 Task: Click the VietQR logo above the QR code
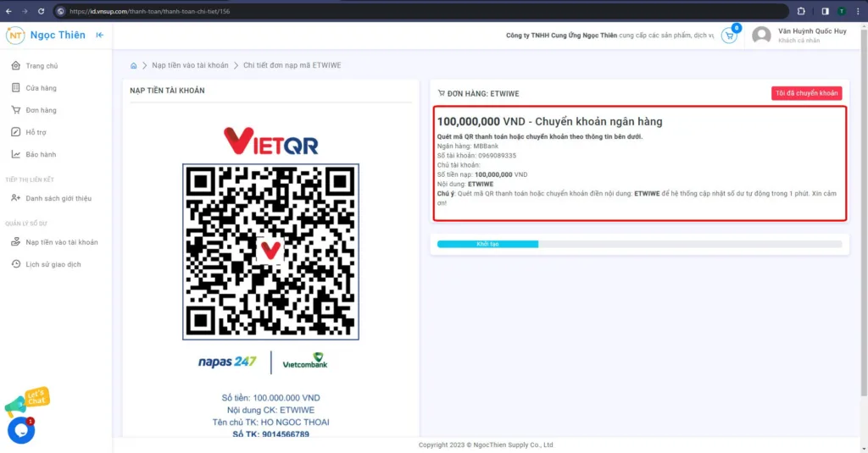pyautogui.click(x=270, y=141)
